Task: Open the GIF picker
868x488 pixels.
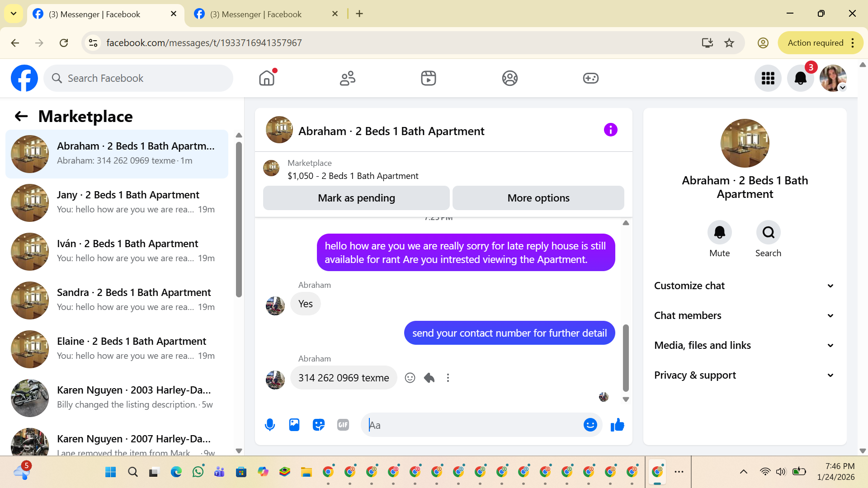Action: (x=343, y=425)
